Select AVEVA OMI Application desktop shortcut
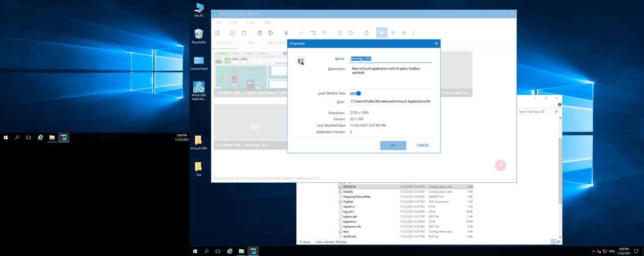The width and height of the screenshot is (644, 256). (199, 91)
